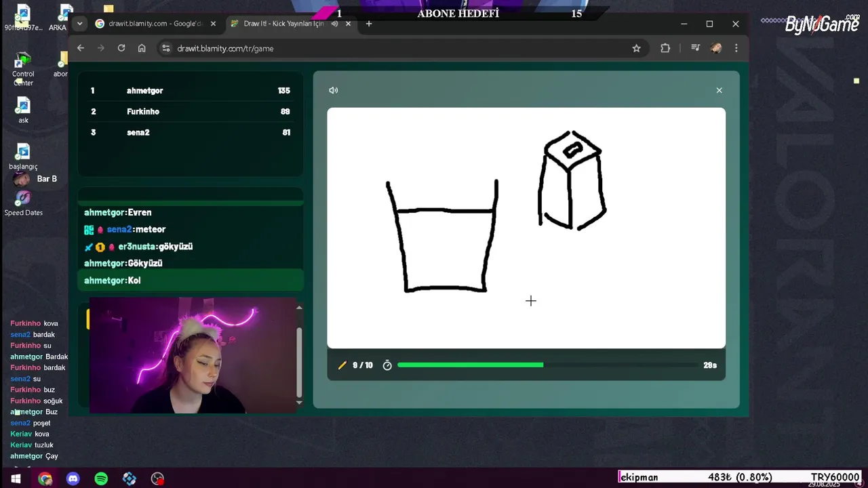Close the drawit.blamity.com Google tab
The height and width of the screenshot is (488, 868).
click(213, 24)
